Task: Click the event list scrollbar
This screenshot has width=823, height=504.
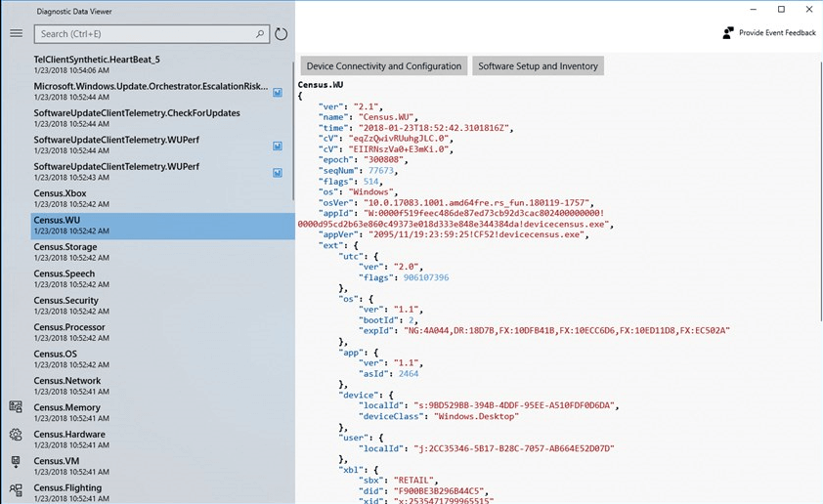Action: (x=293, y=131)
